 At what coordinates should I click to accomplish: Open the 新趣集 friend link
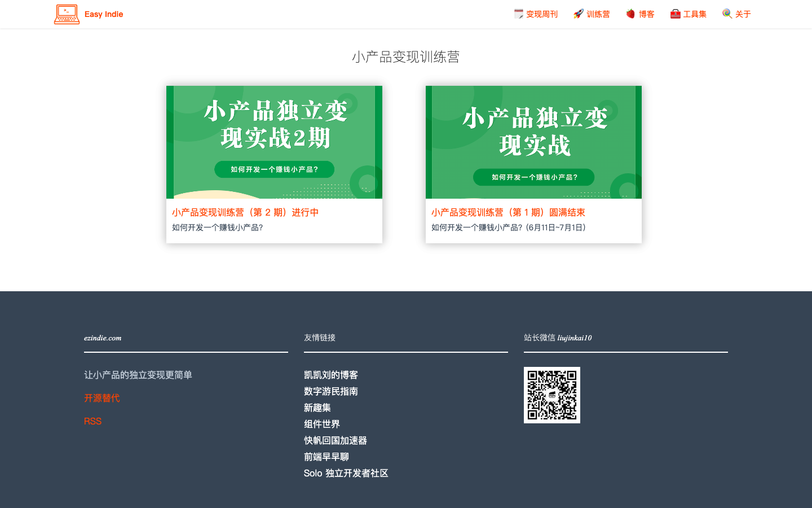point(317,407)
